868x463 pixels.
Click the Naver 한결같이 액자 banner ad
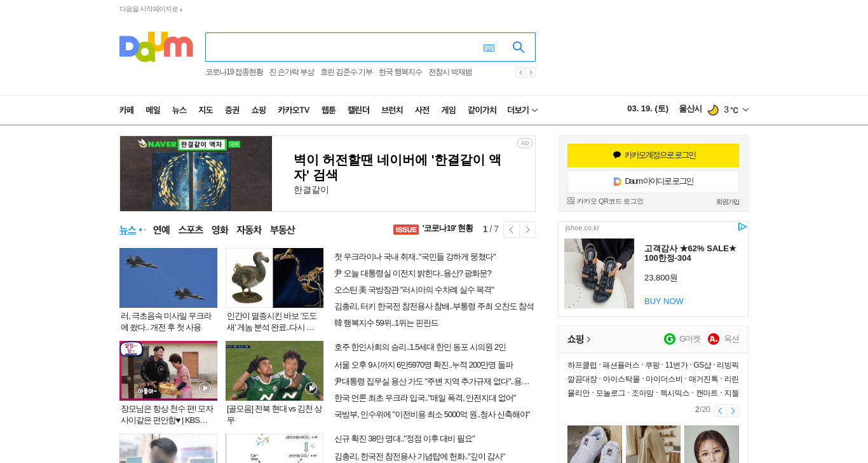coord(327,174)
